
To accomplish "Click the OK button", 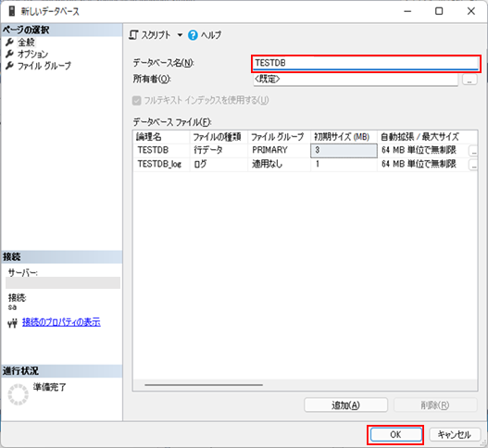I will pos(395,435).
